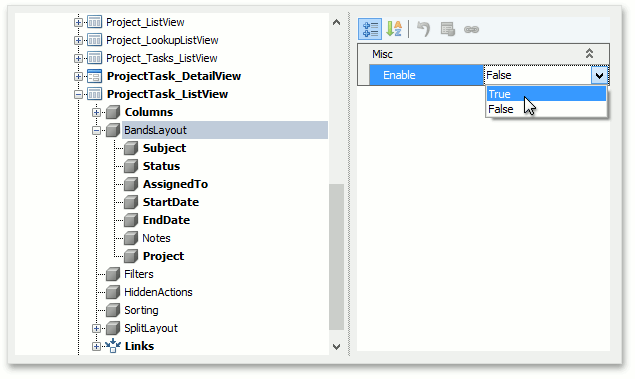Screen dimensions: 635x379
Task: Select the ProjectTask_DetailView node label
Action: 174,76
